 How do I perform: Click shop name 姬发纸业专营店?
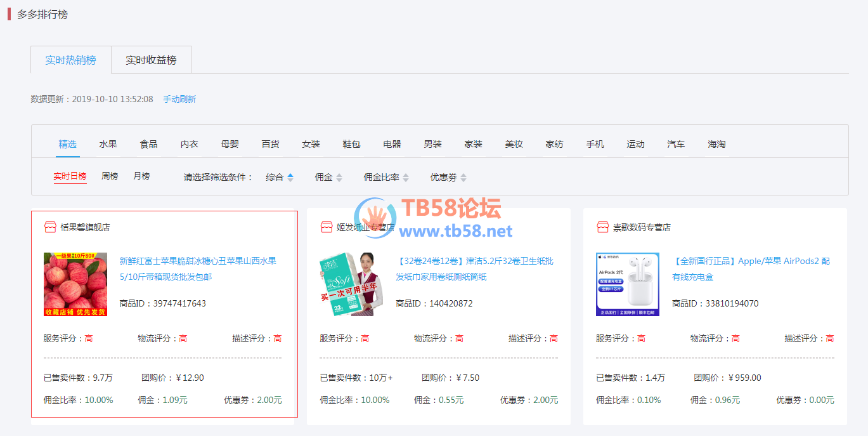point(366,227)
